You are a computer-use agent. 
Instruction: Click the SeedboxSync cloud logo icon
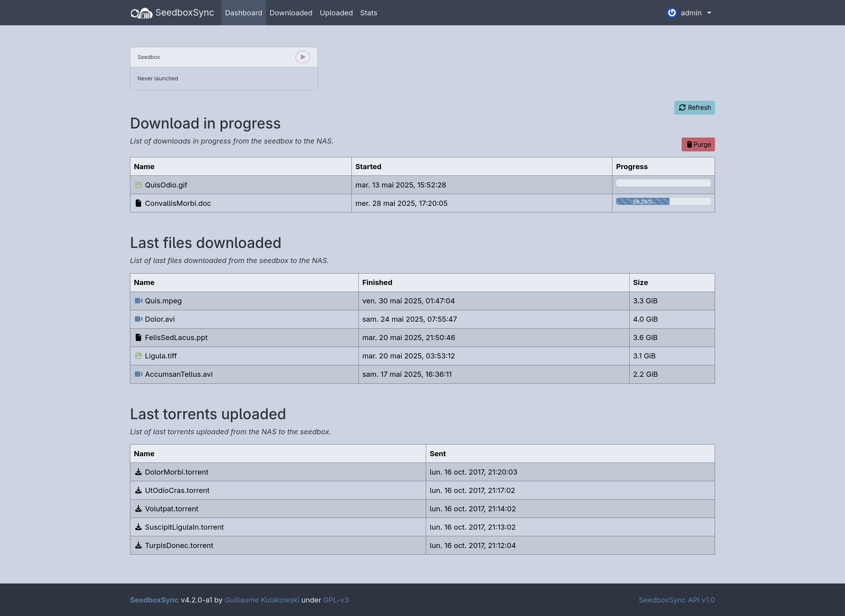[x=141, y=13]
